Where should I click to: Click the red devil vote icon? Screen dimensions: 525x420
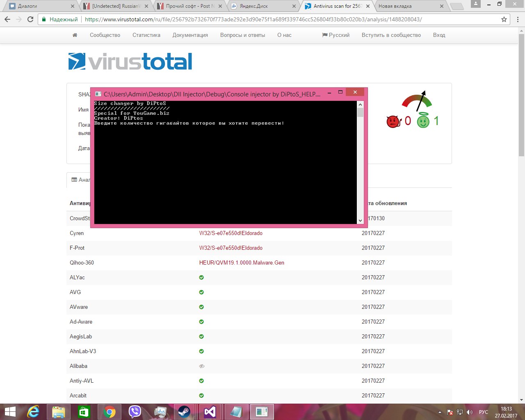coord(393,121)
